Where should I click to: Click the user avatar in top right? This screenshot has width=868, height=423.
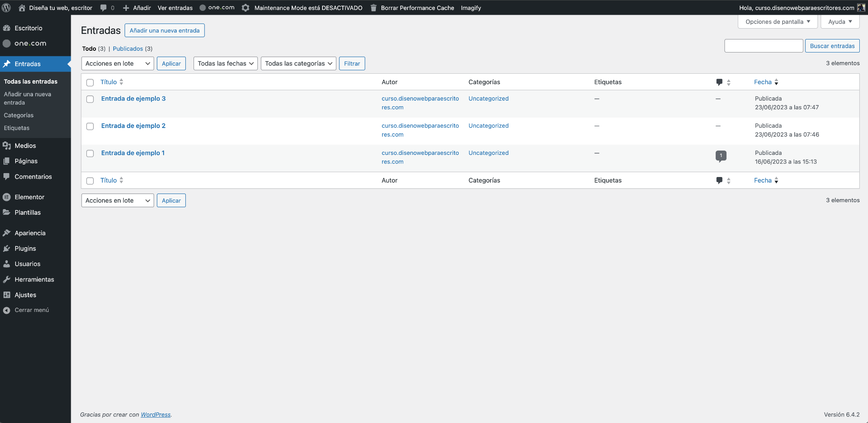point(861,8)
